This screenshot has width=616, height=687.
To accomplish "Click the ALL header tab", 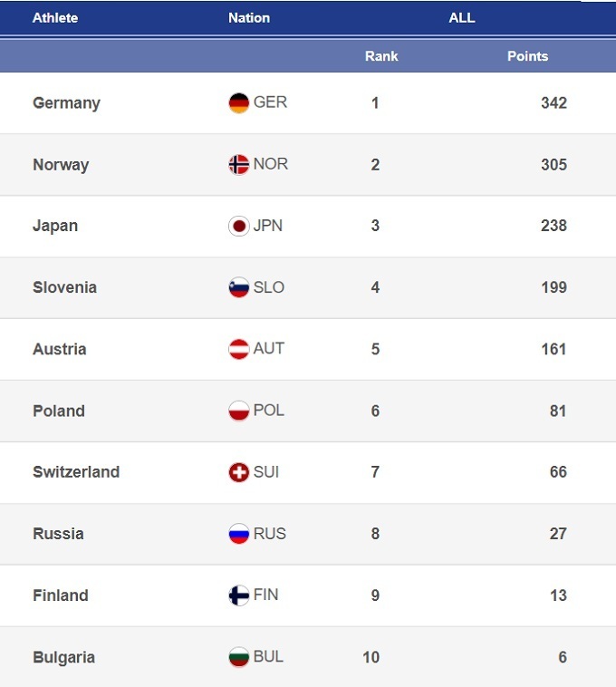I will [462, 17].
